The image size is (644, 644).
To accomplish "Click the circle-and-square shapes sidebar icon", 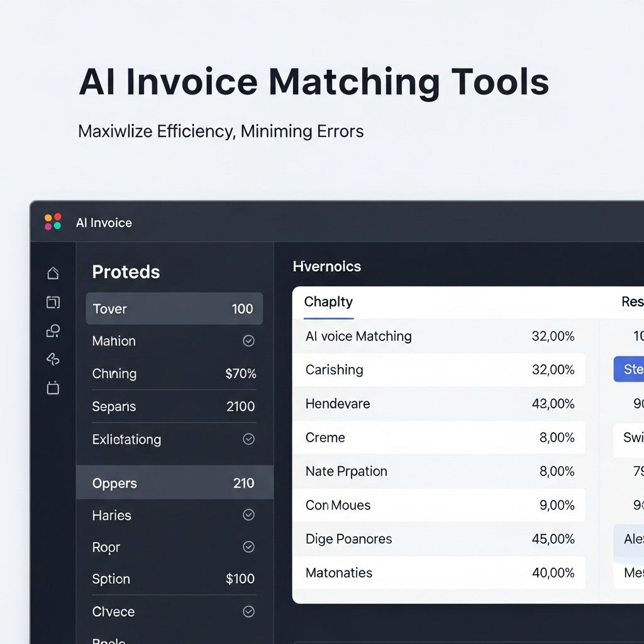I will coord(53,331).
